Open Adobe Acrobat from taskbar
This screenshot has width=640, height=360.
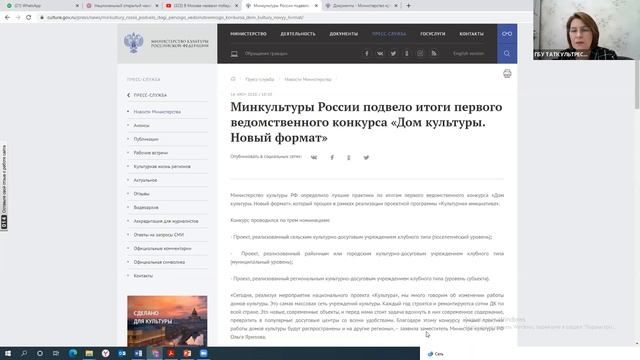(171, 353)
